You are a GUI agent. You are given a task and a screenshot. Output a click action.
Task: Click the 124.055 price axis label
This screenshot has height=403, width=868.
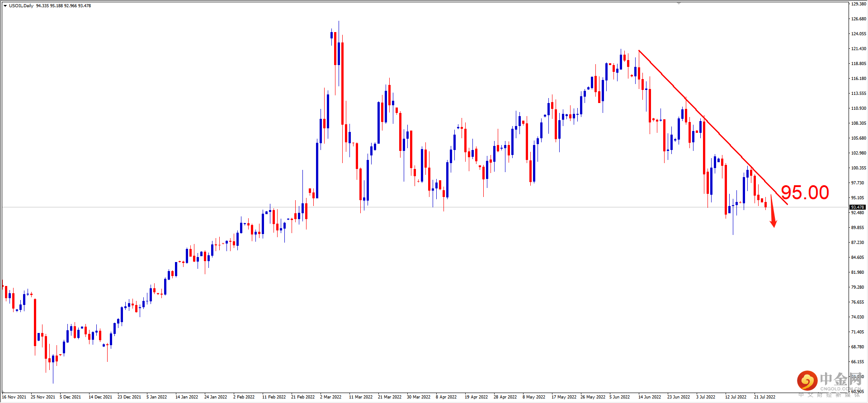click(x=859, y=34)
